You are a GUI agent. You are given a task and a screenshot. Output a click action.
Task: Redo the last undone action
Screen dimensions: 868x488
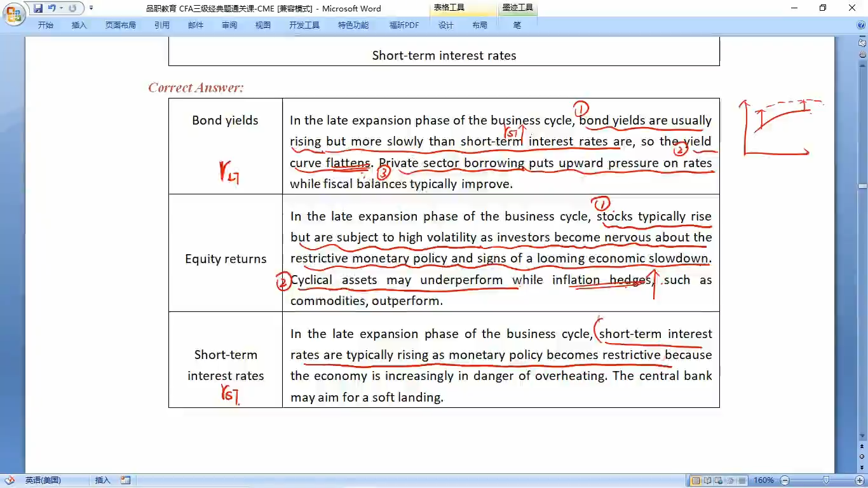(x=72, y=8)
